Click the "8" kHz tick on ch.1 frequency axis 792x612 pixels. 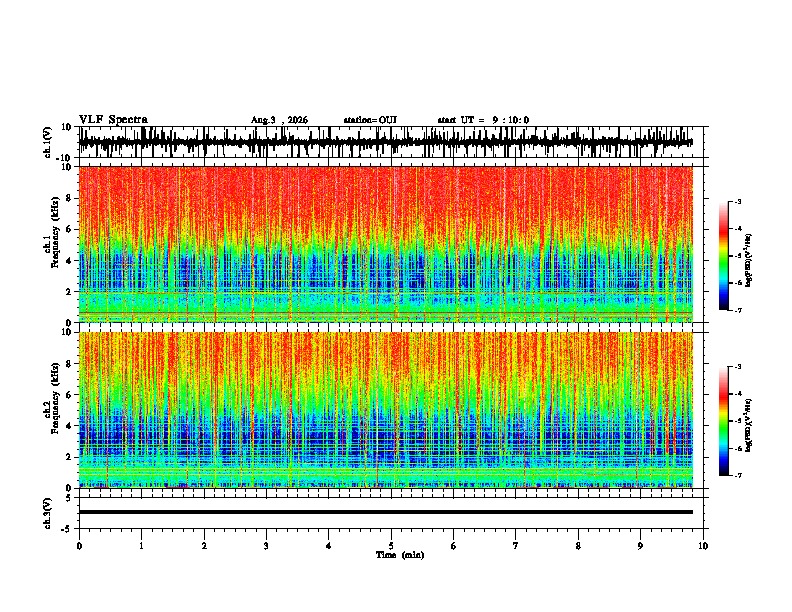[x=69, y=198]
